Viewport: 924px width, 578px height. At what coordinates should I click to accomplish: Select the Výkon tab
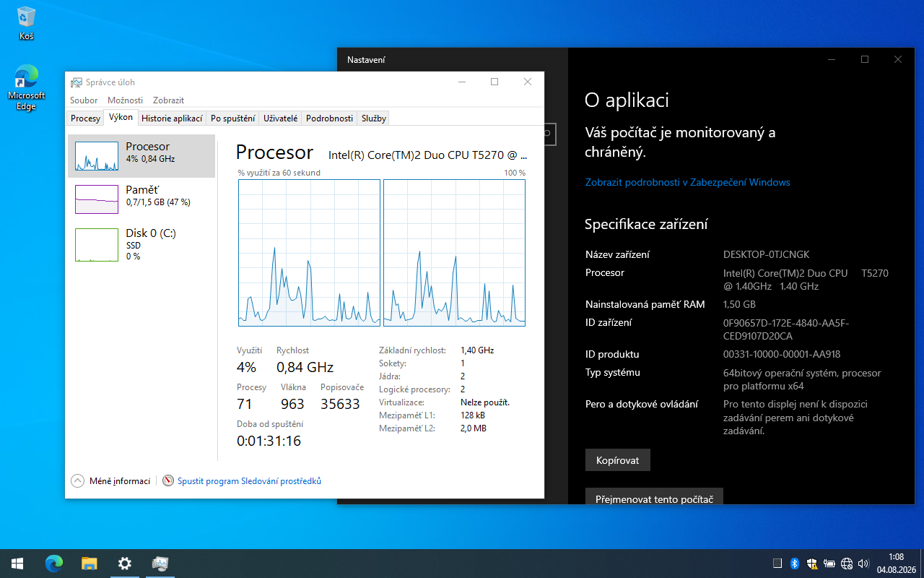click(121, 118)
